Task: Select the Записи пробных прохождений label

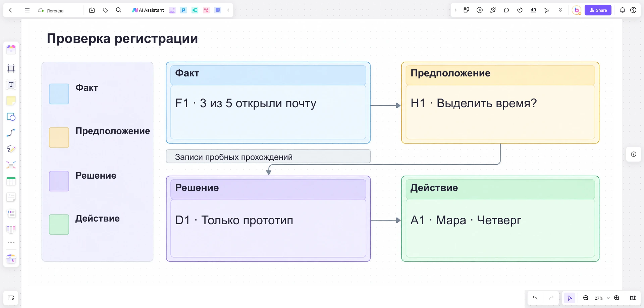Action: coord(268,157)
